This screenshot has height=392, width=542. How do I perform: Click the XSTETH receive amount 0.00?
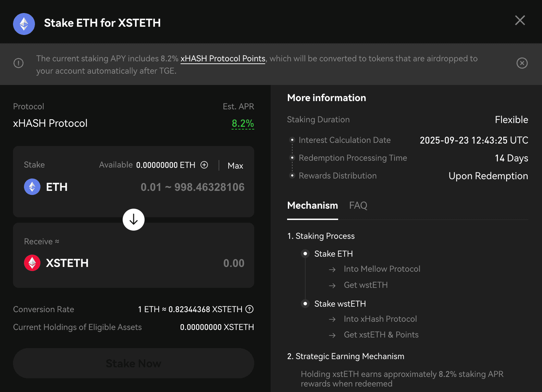coord(234,263)
